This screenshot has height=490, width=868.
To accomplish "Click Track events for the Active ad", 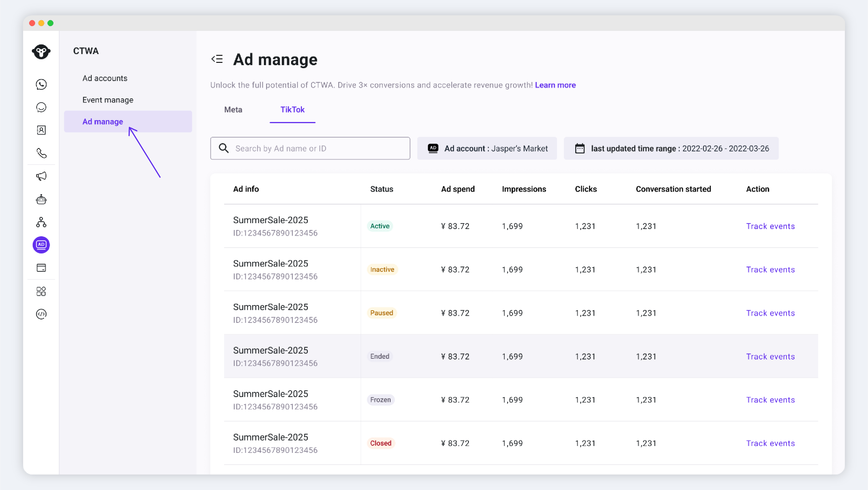I will point(770,226).
